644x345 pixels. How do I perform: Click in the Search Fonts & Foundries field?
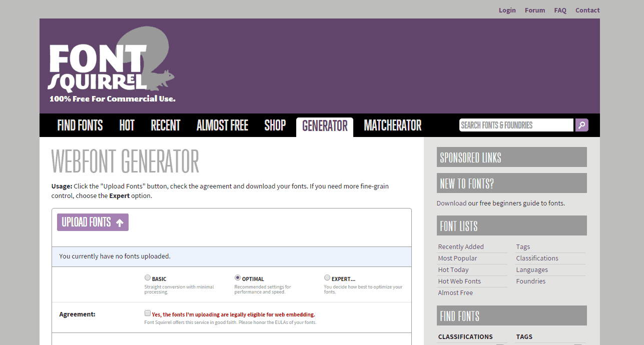tap(515, 125)
